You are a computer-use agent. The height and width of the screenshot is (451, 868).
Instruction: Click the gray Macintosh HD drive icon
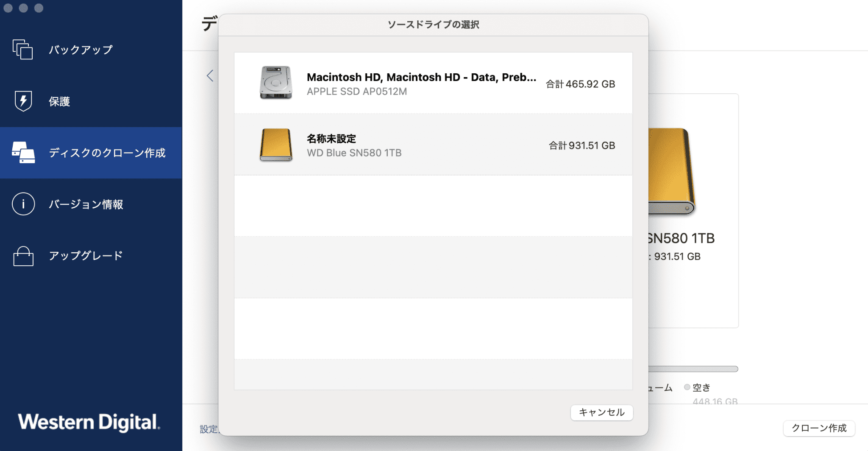tap(276, 83)
